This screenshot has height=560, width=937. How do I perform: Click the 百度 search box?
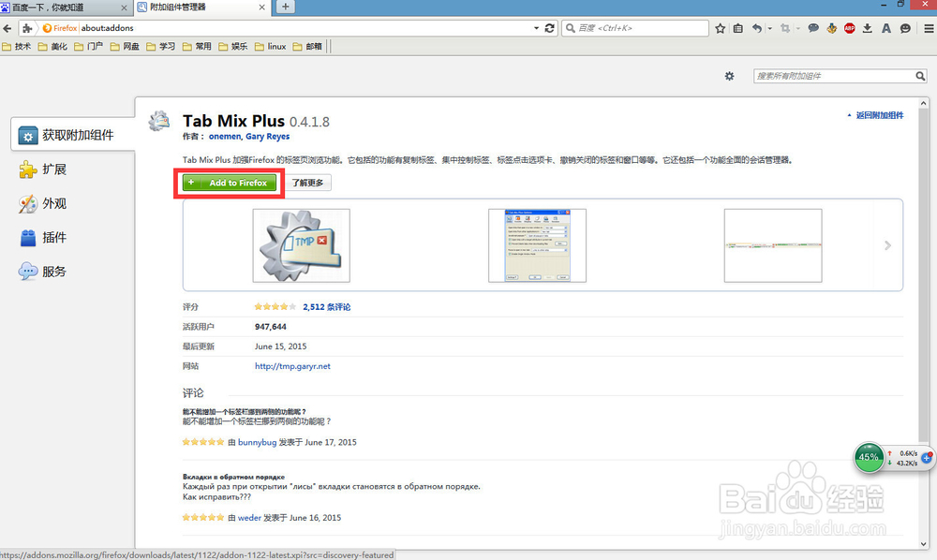[x=634, y=28]
